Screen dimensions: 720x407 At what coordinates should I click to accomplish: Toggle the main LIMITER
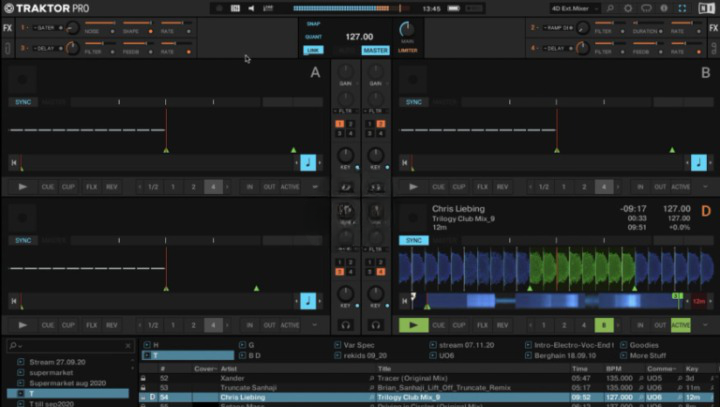point(407,50)
